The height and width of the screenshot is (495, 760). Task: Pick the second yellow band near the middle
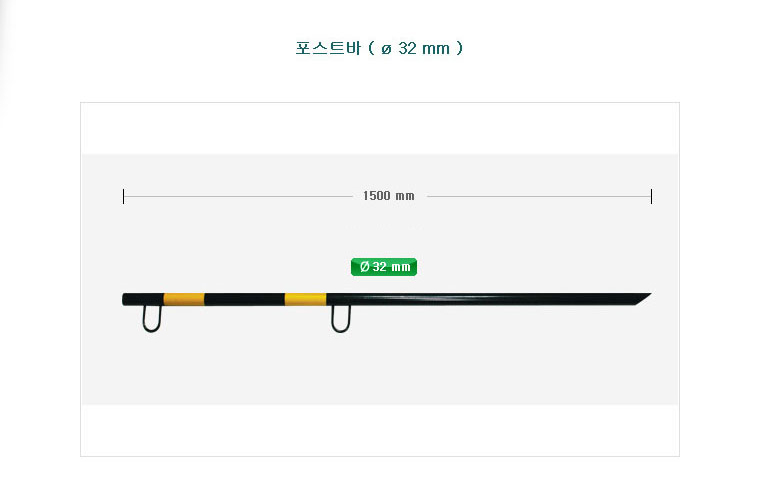[305, 299]
